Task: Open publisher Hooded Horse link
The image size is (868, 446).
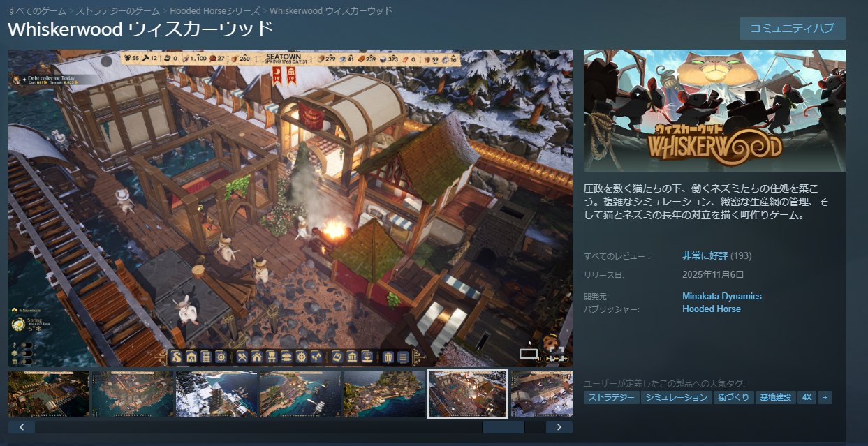Action: [x=711, y=309]
